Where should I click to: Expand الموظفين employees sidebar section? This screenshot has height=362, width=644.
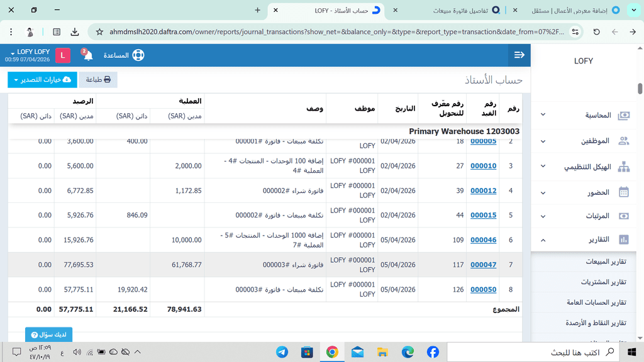tap(586, 141)
